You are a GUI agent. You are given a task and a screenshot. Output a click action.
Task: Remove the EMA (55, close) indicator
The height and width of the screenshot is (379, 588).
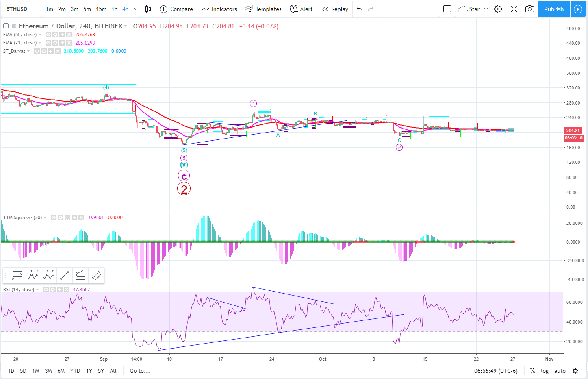point(69,35)
